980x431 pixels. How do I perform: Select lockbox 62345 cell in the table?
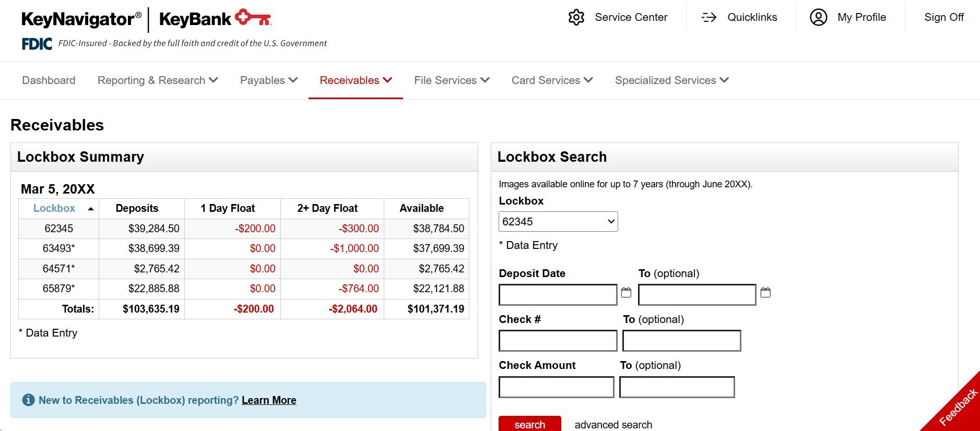[x=58, y=229]
